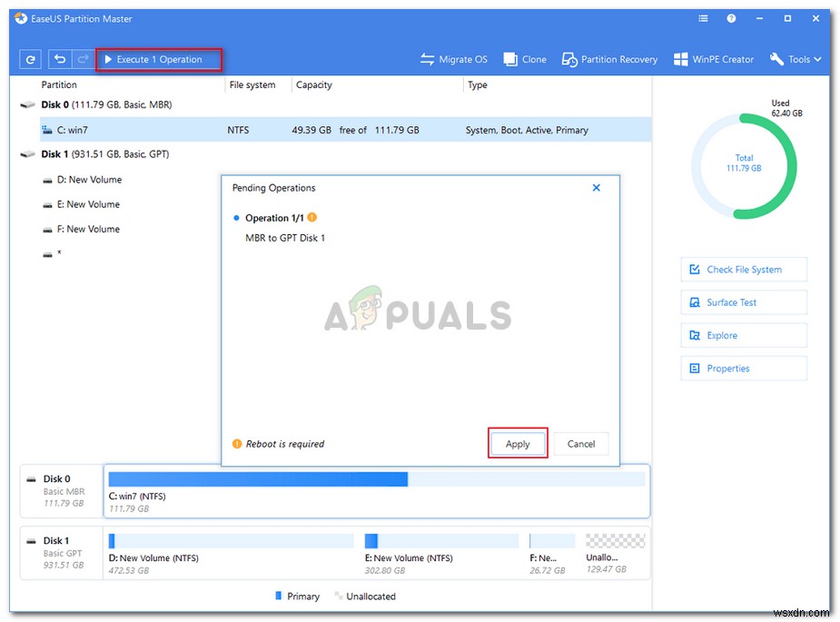
Task: Click the Migrate OS arrows icon
Action: coord(427,59)
